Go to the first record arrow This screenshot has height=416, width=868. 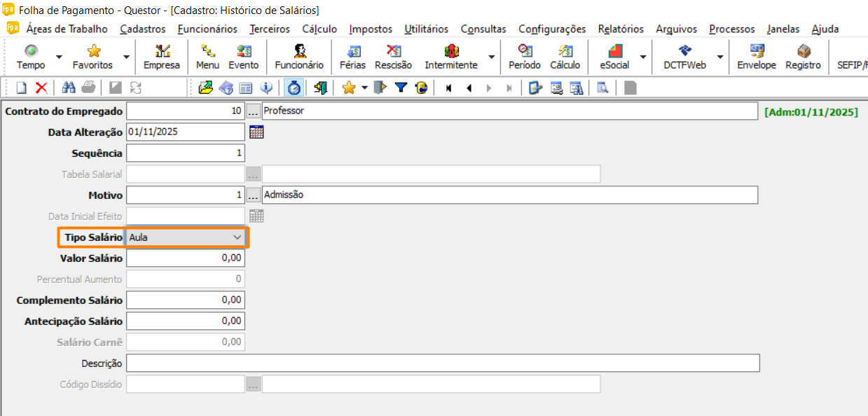point(448,88)
